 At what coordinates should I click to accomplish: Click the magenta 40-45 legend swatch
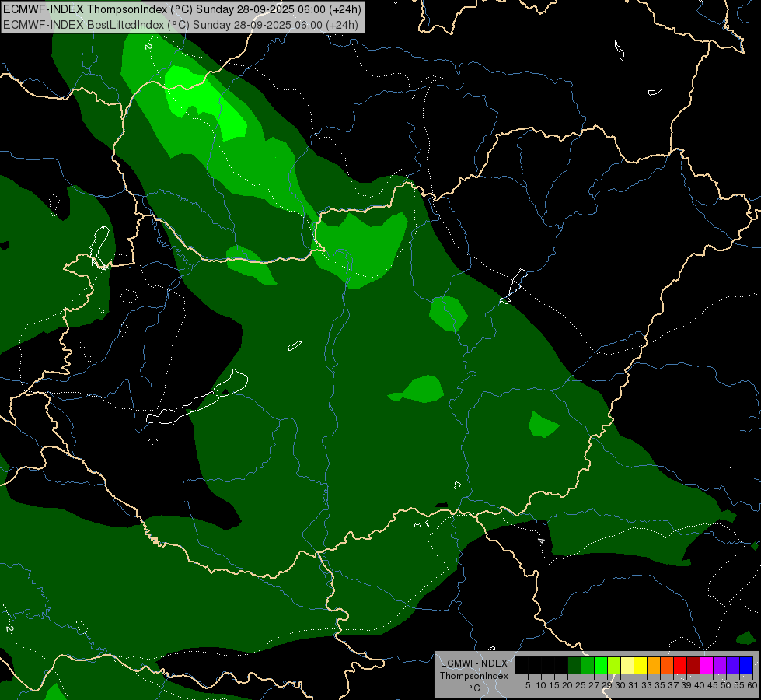[707, 665]
